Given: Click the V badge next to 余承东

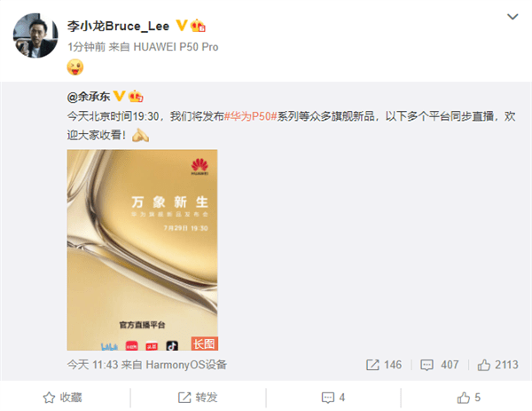Looking at the screenshot, I should click(x=119, y=96).
